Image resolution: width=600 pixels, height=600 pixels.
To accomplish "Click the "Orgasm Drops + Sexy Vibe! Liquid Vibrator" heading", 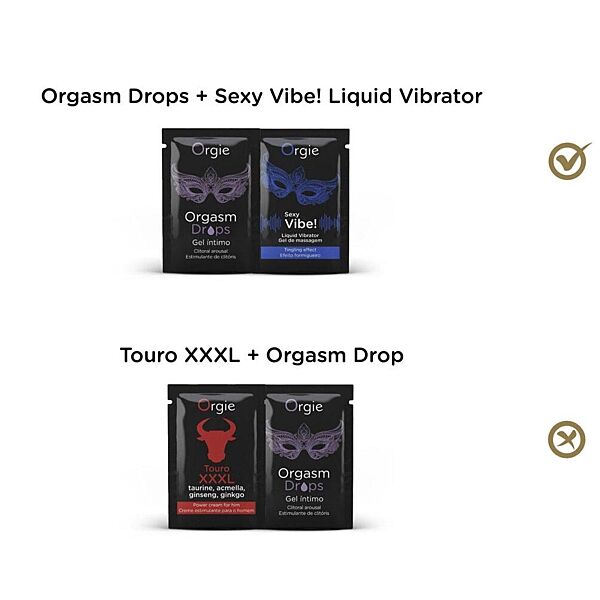I will coord(261,96).
